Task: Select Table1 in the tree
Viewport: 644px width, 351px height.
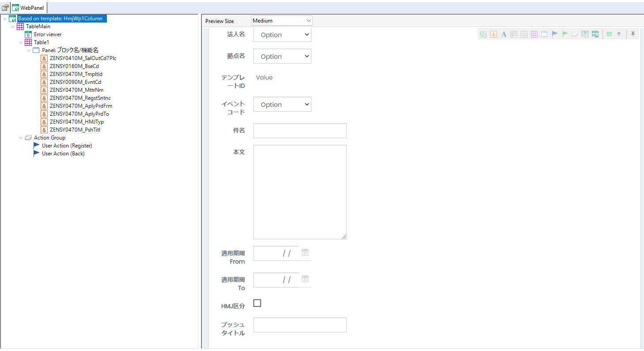Action: coord(42,42)
